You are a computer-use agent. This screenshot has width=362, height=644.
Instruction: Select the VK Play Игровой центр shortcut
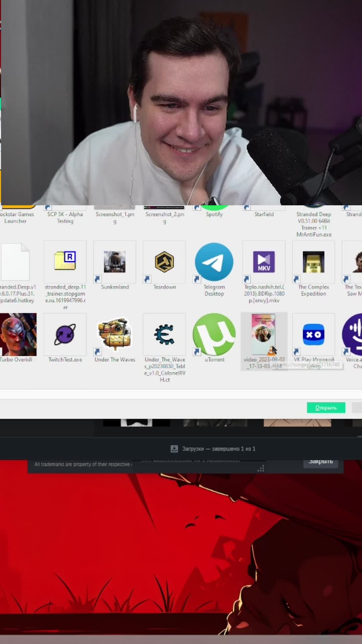313,334
